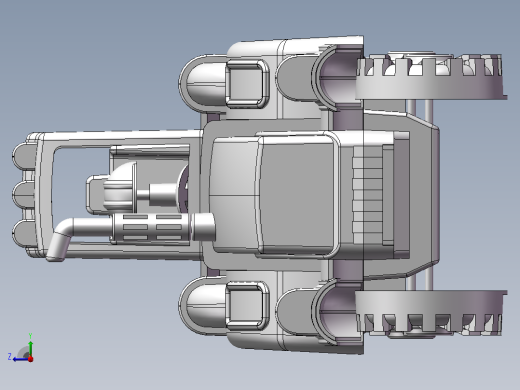
Task: Select the upper treaded rear tire
Action: [431, 76]
